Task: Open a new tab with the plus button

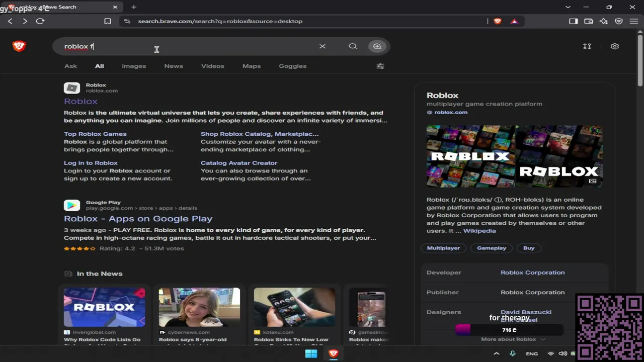Action: [133, 7]
